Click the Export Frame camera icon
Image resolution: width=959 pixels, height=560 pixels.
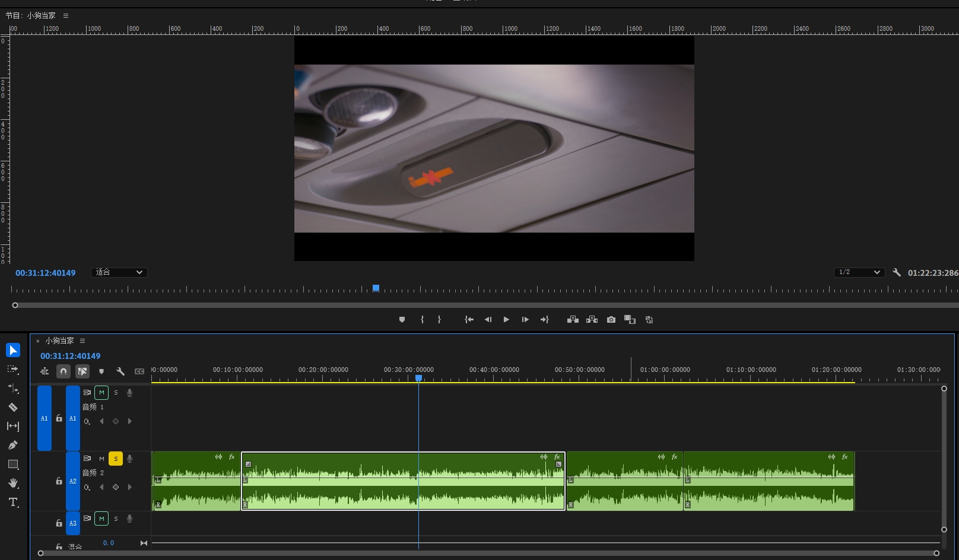click(611, 320)
